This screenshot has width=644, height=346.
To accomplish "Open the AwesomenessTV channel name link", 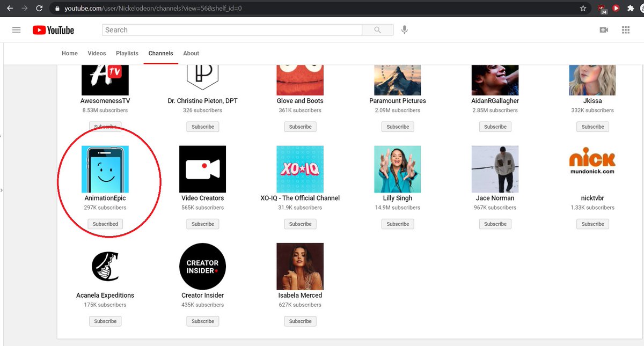I will [x=105, y=101].
